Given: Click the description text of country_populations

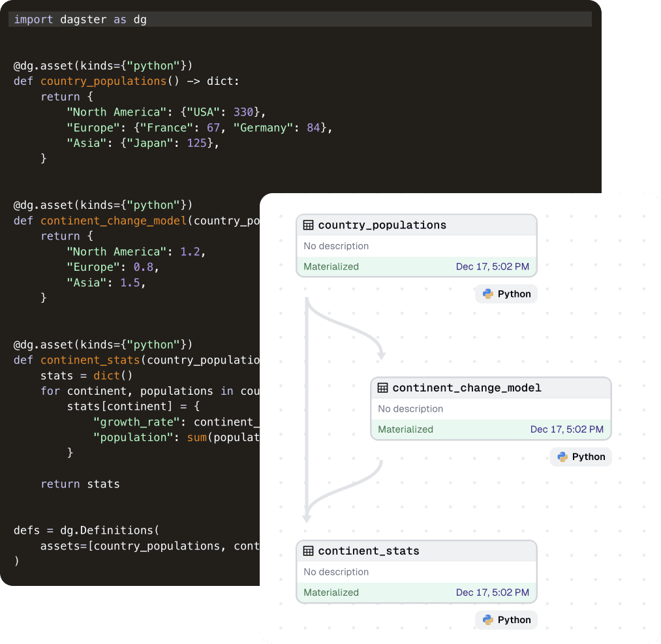Looking at the screenshot, I should coord(336,247).
